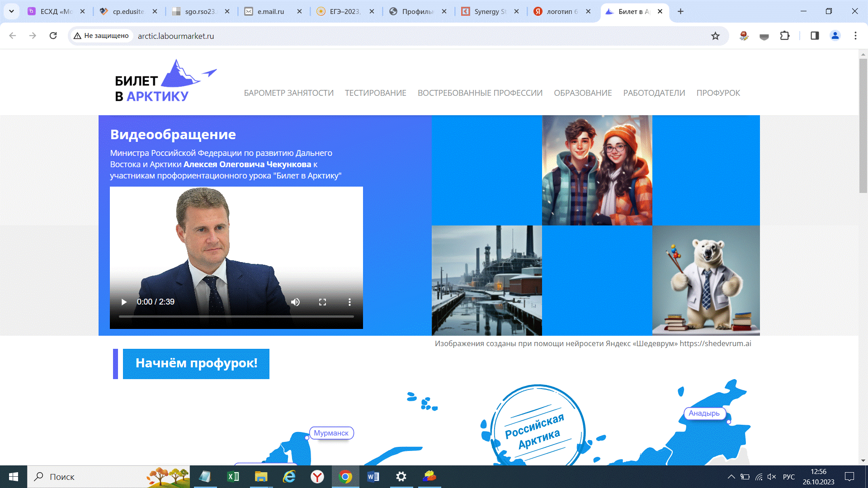
Task: Open ВОСТРЕБОВАННЫЕ ПРОФЕССИИ menu item
Action: [480, 93]
